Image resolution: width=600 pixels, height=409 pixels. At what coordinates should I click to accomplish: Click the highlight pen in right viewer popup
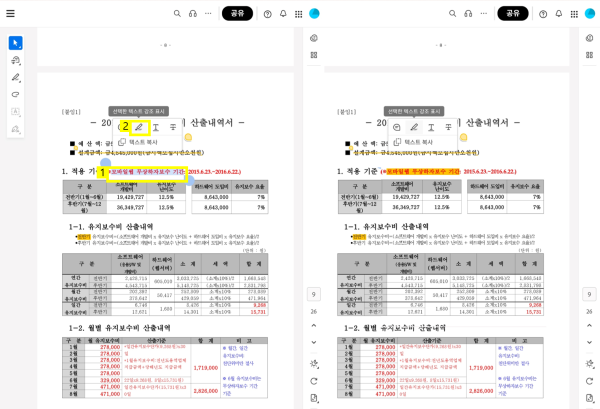414,127
